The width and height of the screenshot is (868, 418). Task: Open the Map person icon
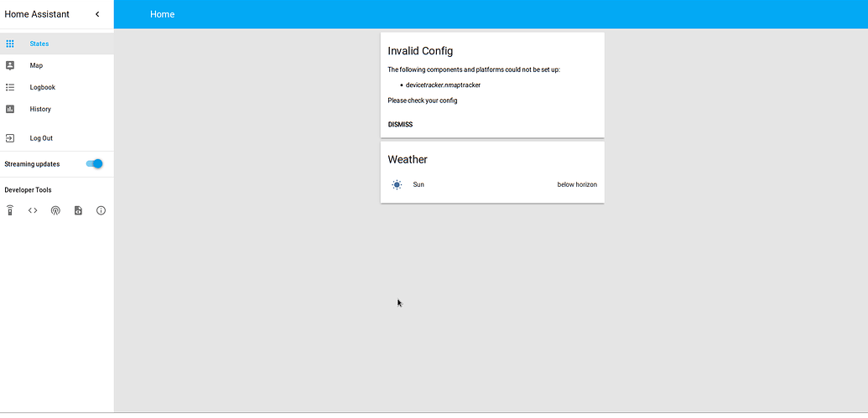[x=9, y=65]
